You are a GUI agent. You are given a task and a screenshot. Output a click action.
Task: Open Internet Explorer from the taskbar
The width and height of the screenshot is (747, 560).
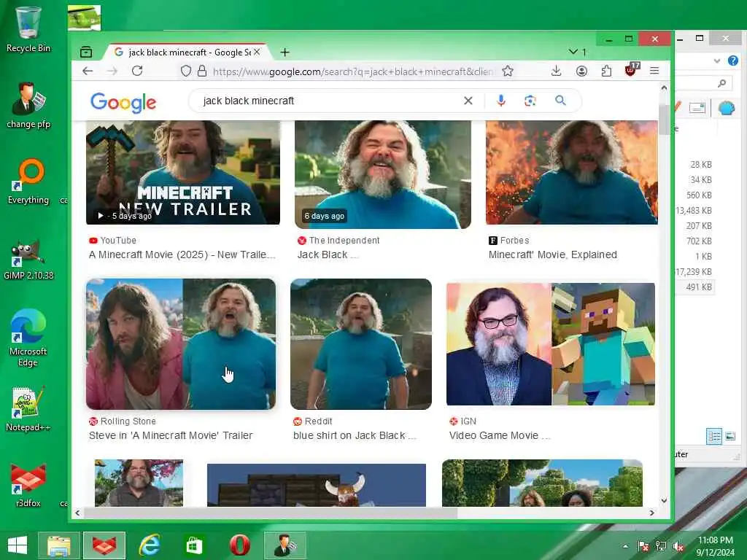pyautogui.click(x=149, y=545)
